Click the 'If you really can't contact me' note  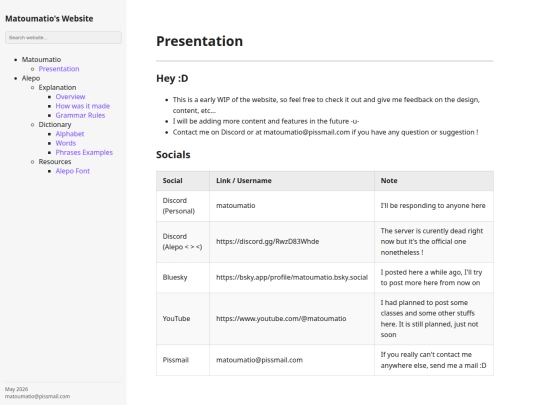(434, 360)
